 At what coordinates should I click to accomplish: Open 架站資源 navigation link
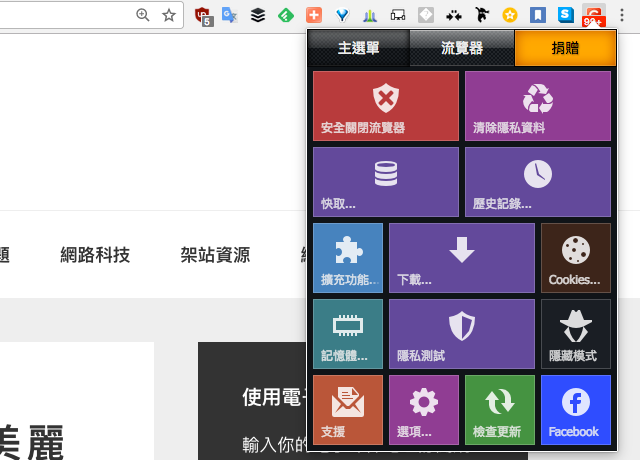pyautogui.click(x=215, y=255)
